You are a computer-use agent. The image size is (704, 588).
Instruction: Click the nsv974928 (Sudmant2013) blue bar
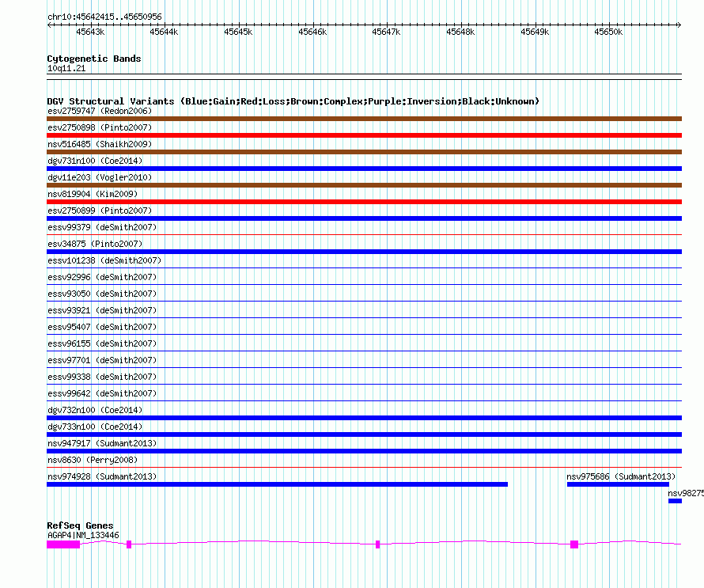tap(277, 484)
